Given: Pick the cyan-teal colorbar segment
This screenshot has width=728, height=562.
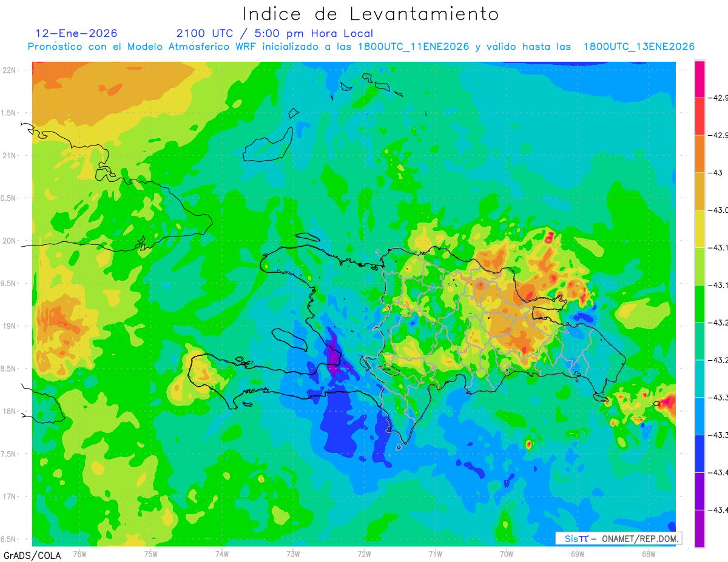Looking at the screenshot, I should coord(699,379).
